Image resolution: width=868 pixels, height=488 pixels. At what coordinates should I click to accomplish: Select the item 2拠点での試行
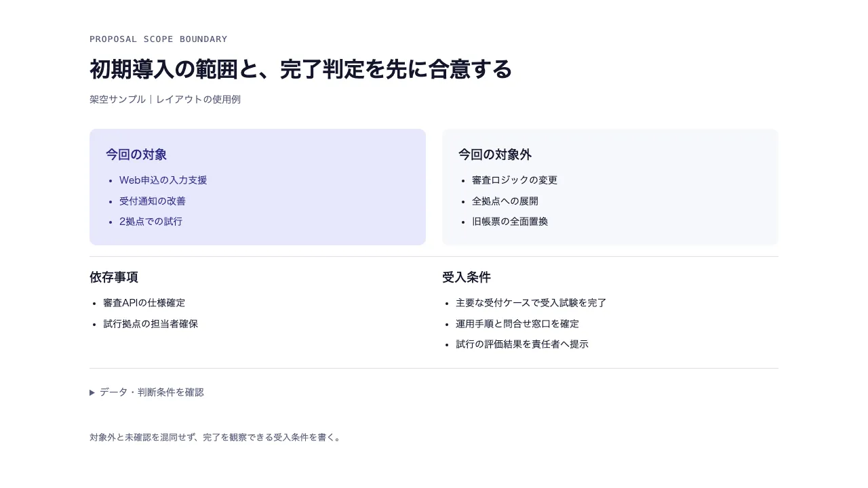tap(151, 222)
